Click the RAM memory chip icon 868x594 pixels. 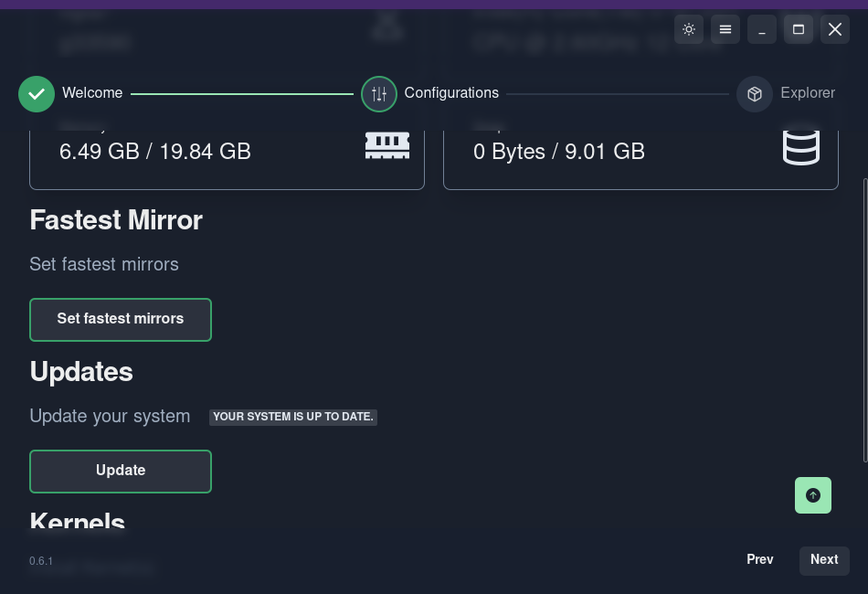(x=387, y=145)
